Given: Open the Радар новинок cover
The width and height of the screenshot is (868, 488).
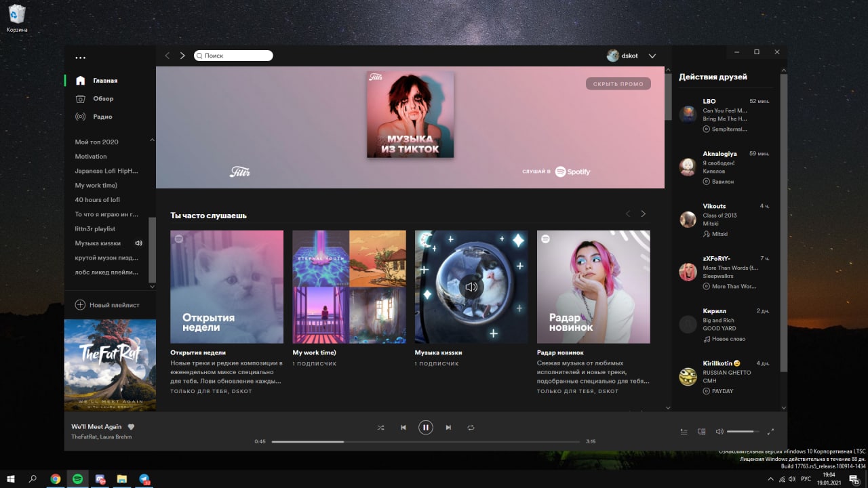Looking at the screenshot, I should (x=593, y=287).
